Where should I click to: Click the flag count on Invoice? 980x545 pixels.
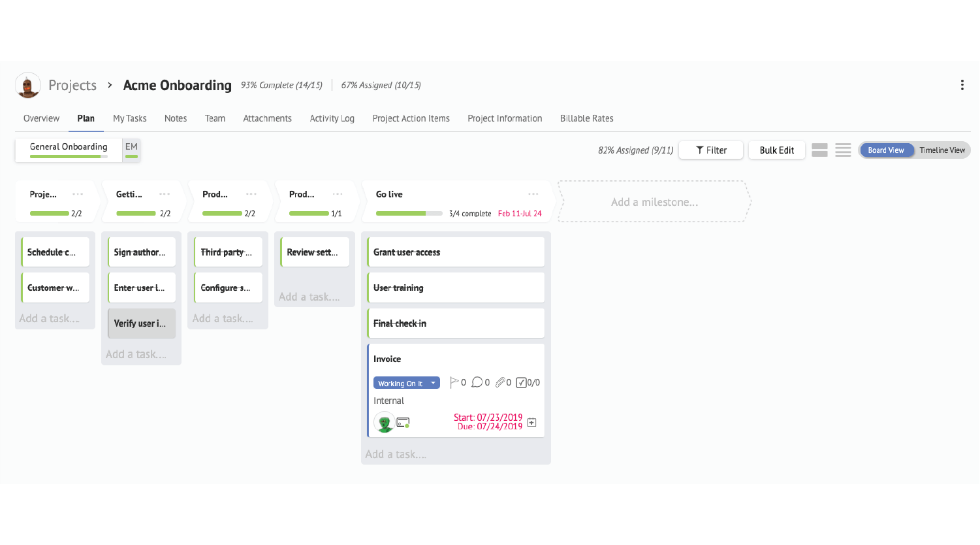(458, 382)
